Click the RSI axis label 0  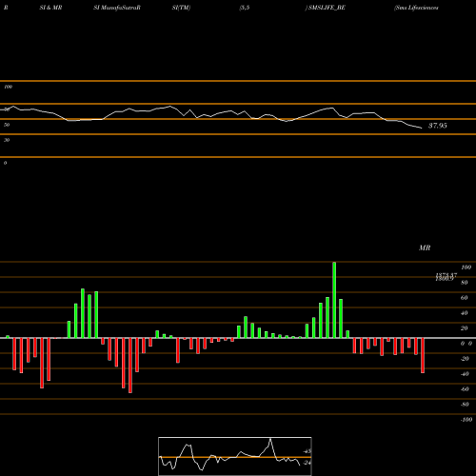pos(5,163)
